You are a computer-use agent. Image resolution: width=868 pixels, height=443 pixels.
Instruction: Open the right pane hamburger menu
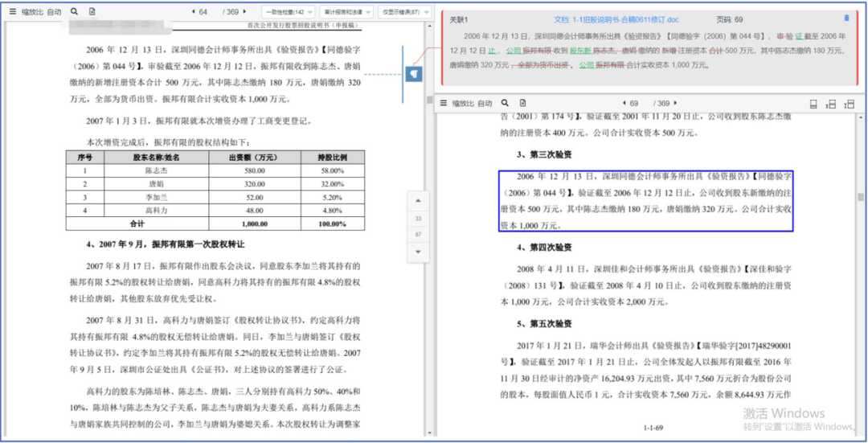443,103
